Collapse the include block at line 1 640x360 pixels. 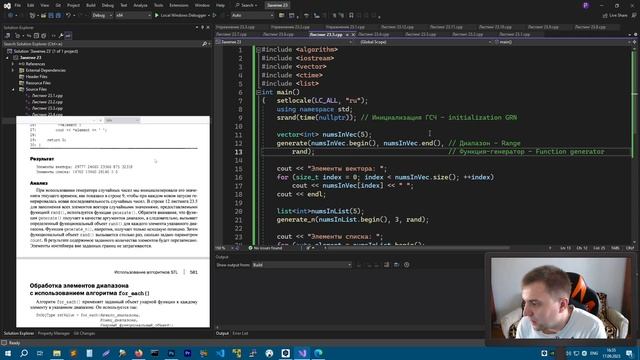[x=258, y=50]
